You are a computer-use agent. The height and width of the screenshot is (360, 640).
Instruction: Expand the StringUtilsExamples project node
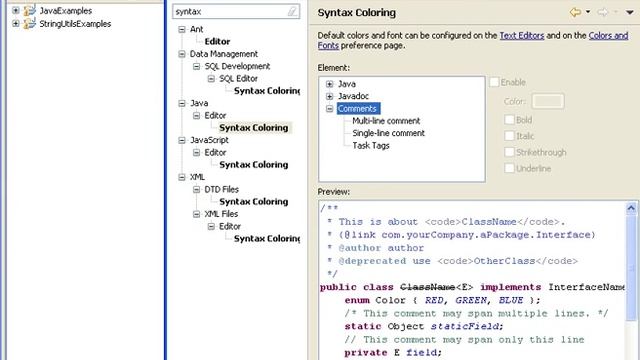pos(16,24)
